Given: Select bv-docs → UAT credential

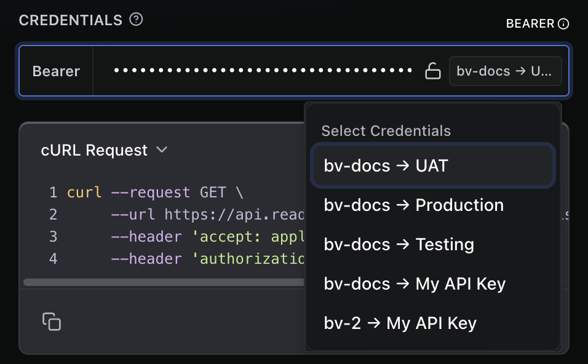Looking at the screenshot, I should point(433,165).
